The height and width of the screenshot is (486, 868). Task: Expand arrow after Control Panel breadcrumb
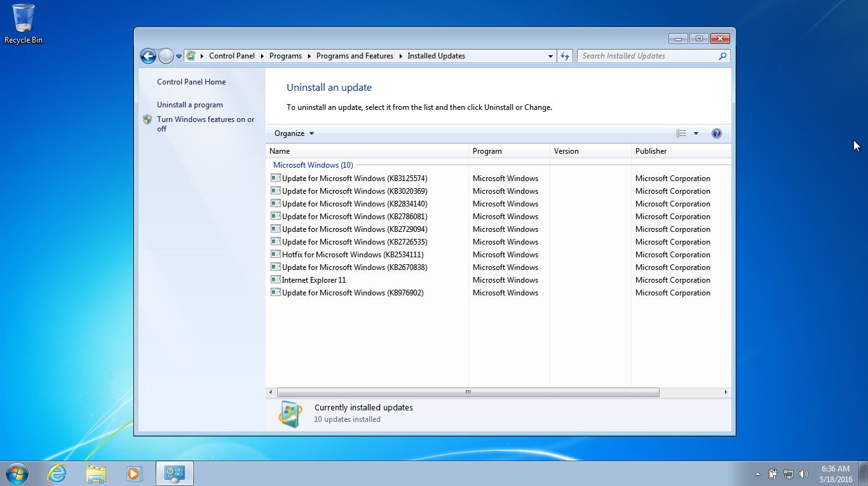click(x=262, y=56)
